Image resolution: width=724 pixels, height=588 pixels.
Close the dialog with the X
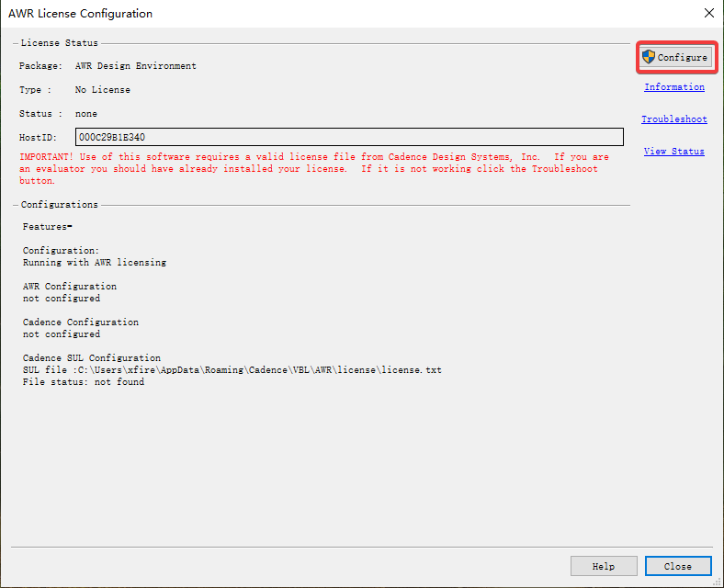tap(709, 13)
